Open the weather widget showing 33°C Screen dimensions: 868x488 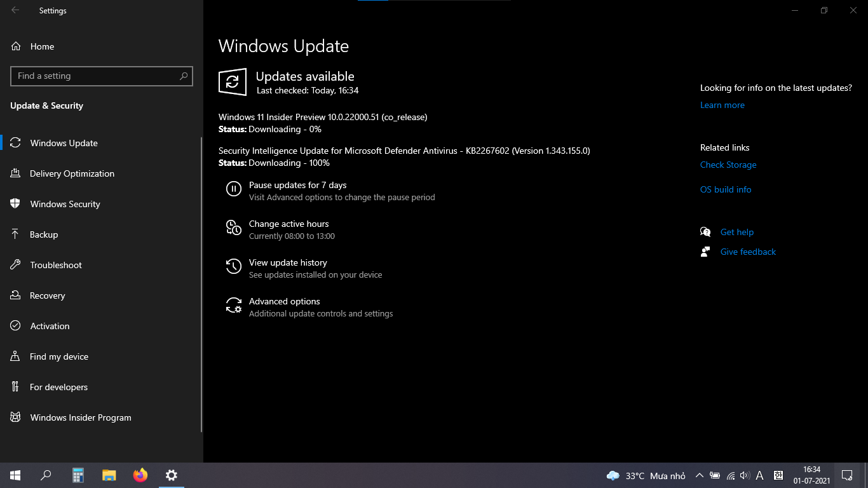646,475
